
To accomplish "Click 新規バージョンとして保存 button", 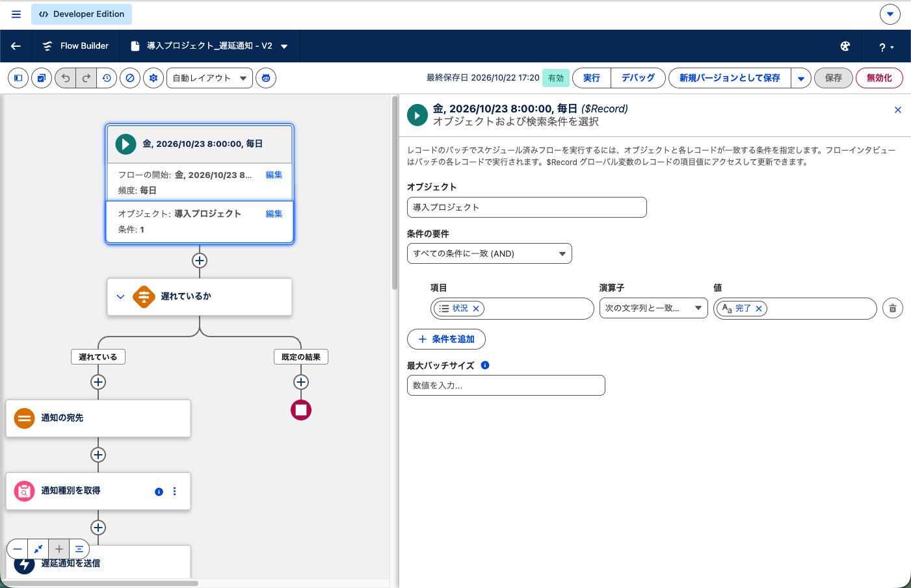I will [x=730, y=78].
